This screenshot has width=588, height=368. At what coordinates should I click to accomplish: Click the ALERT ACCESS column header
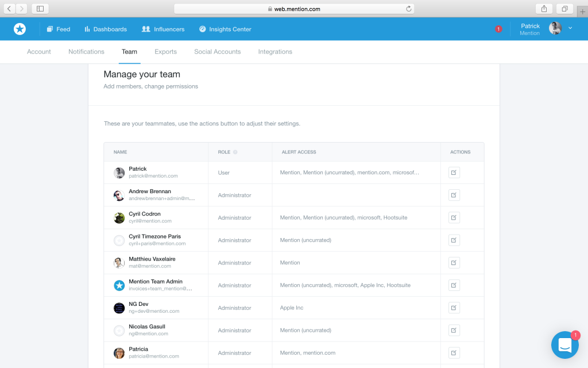pos(299,152)
